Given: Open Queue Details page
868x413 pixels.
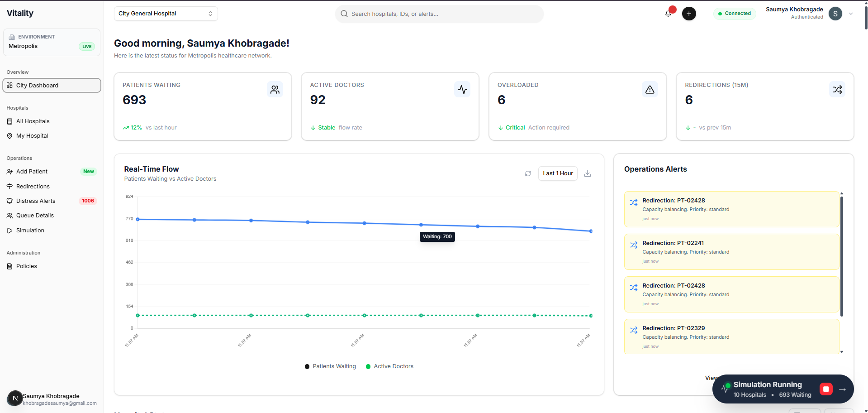Looking at the screenshot, I should (35, 216).
